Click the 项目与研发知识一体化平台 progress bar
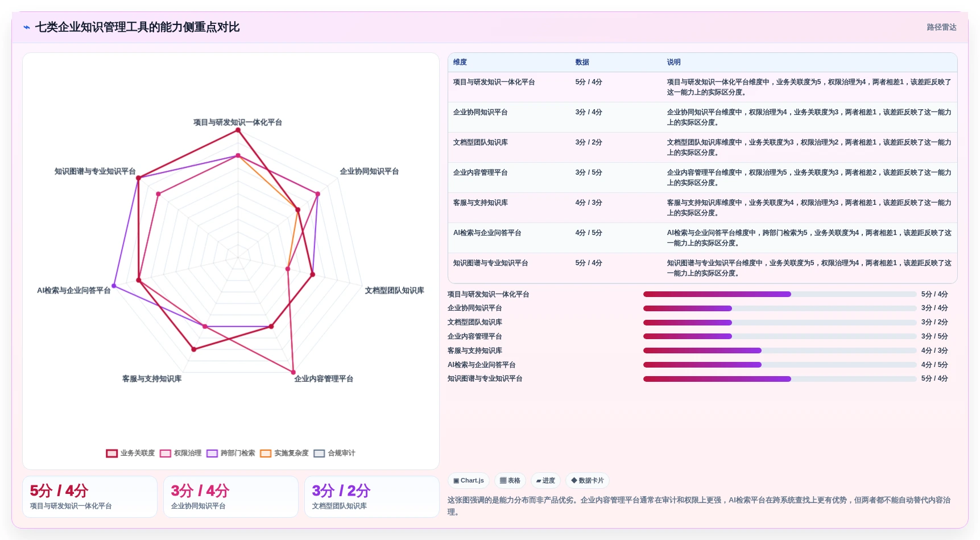This screenshot has height=540, width=980. point(780,294)
